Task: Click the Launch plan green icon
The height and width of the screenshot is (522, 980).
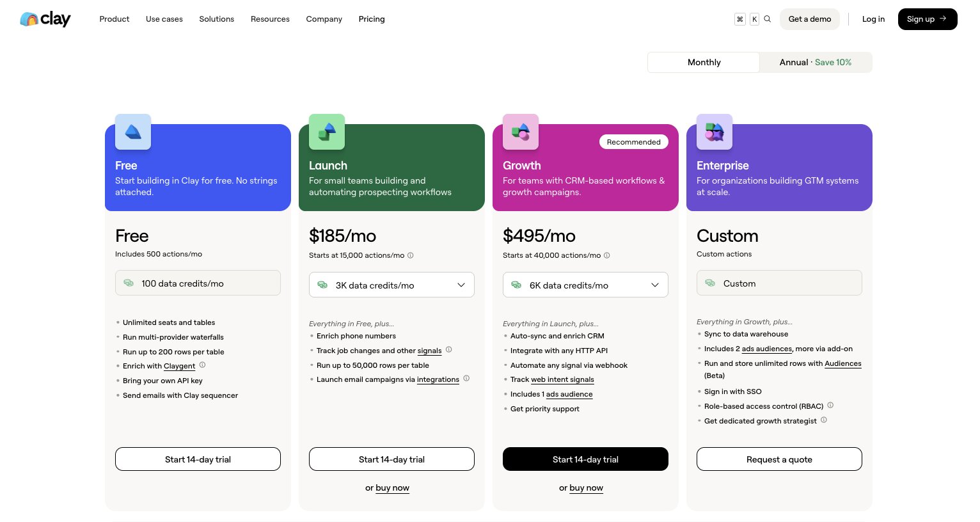Action: 326,131
